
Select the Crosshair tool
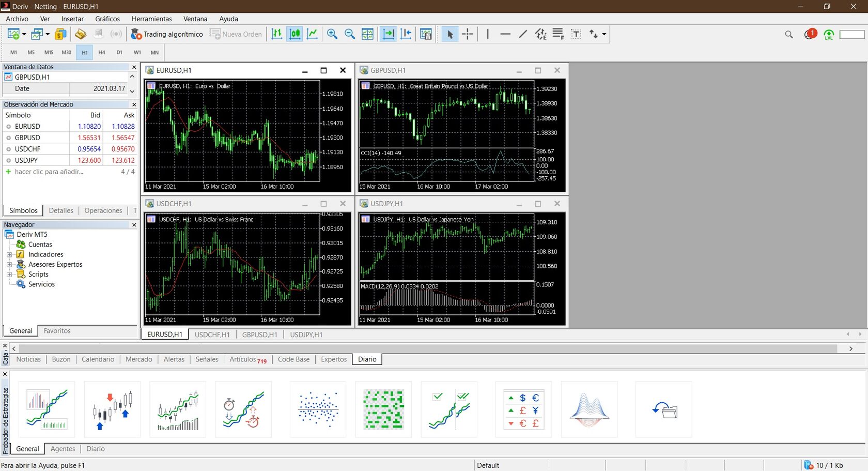click(x=468, y=34)
